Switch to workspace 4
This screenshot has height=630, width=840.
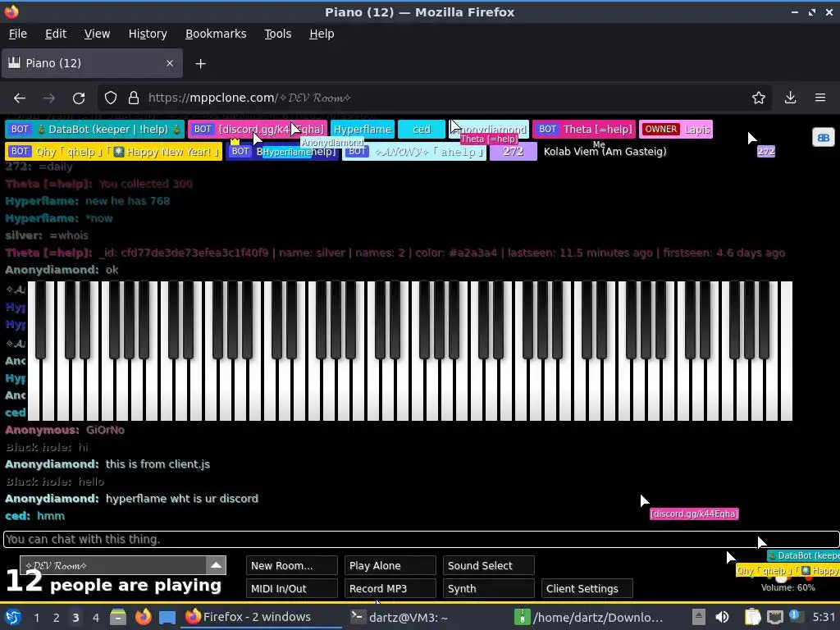click(95, 618)
